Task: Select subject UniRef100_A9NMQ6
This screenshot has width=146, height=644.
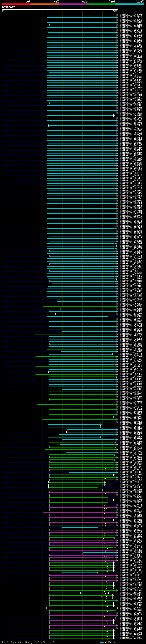Action: [131, 334]
